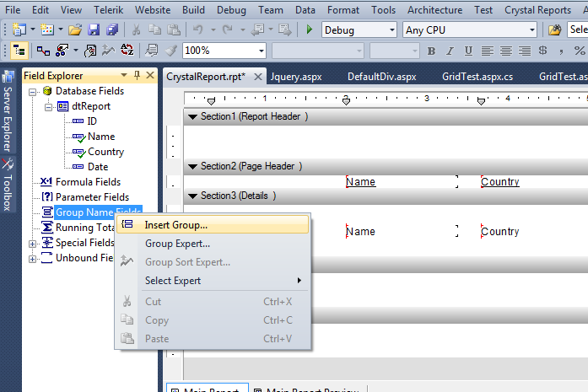Click the Open File folder icon

pos(75,30)
